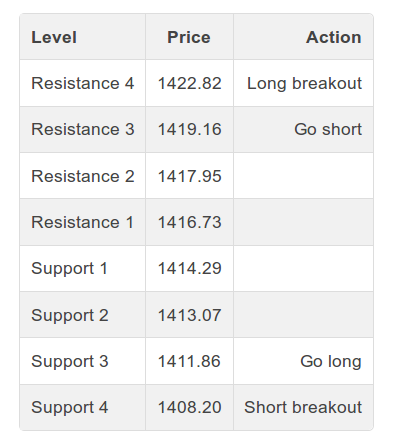Click the Go long action text
Screen dimensions: 396x443
(331, 362)
